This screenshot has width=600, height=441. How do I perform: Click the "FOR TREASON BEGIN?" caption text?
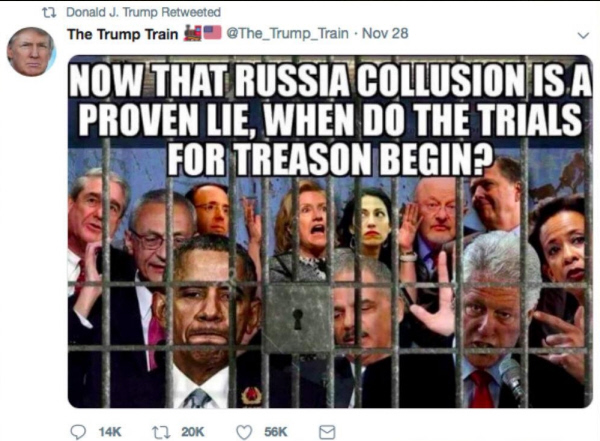coord(329,158)
